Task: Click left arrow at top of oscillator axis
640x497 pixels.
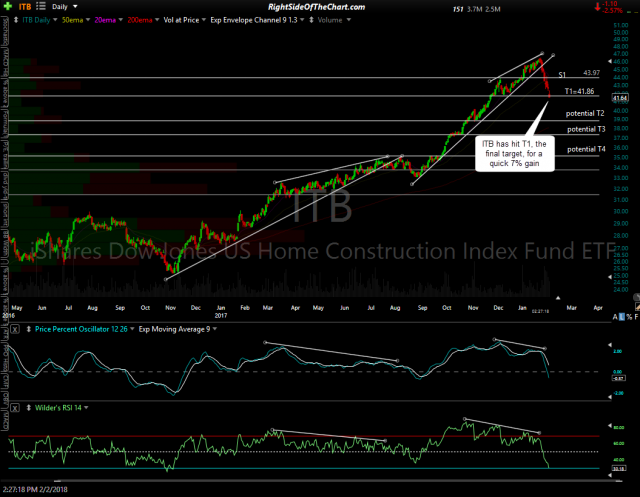Action: tap(610, 345)
